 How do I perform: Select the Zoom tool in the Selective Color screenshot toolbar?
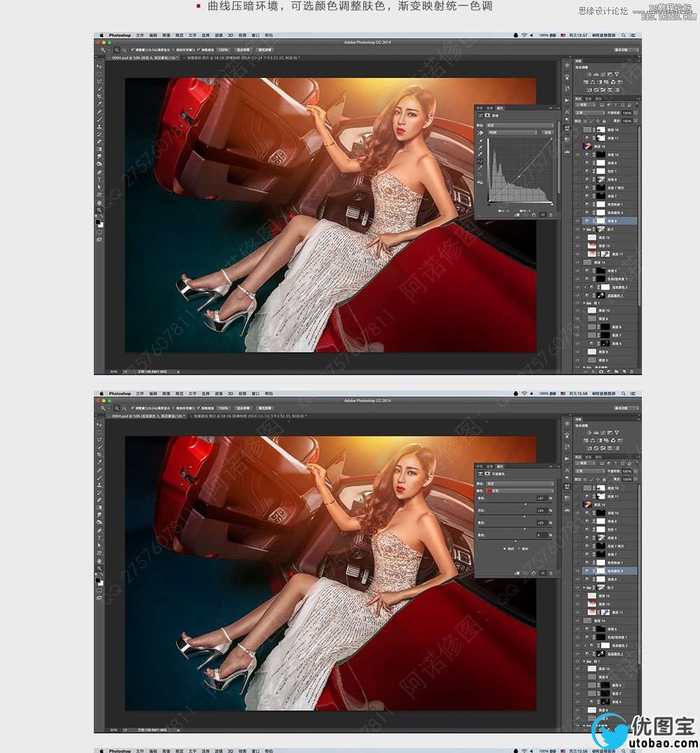pyautogui.click(x=99, y=568)
